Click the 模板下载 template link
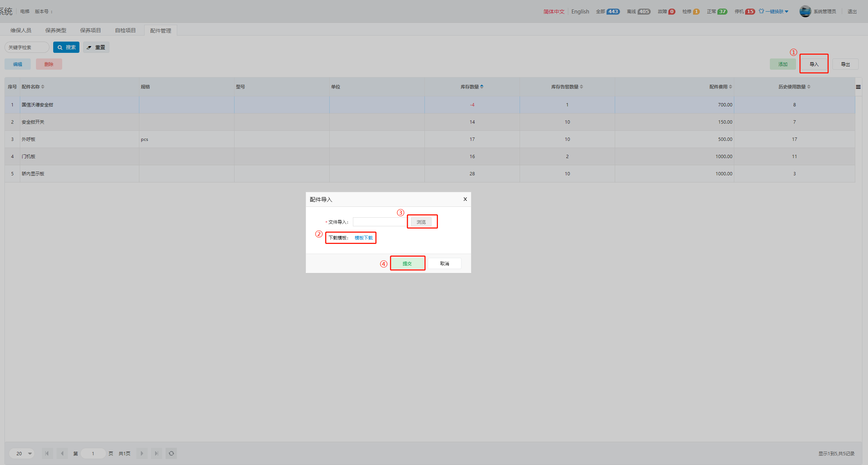 363,238
